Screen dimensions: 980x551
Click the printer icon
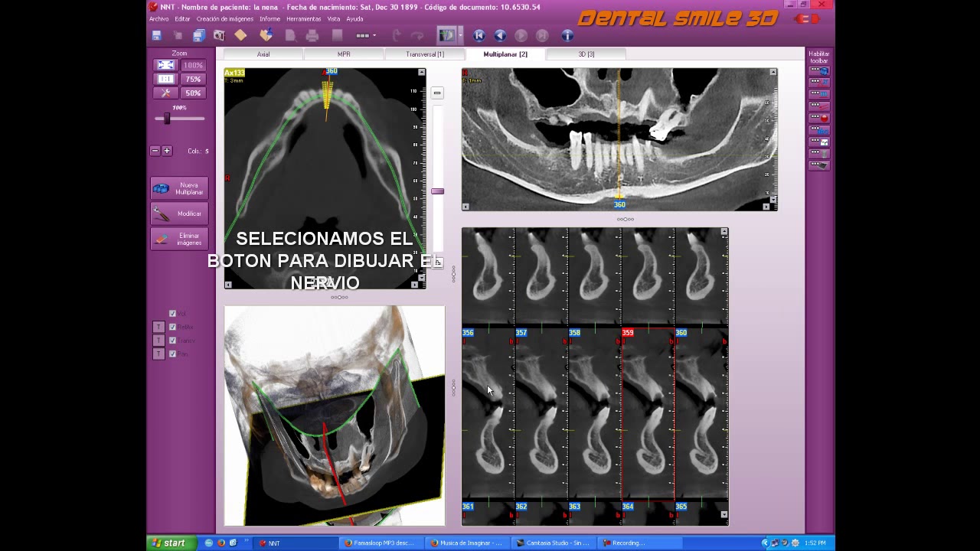click(312, 35)
